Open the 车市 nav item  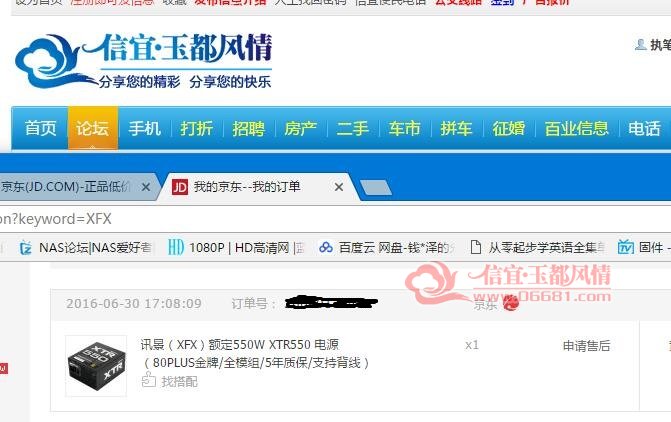click(404, 128)
